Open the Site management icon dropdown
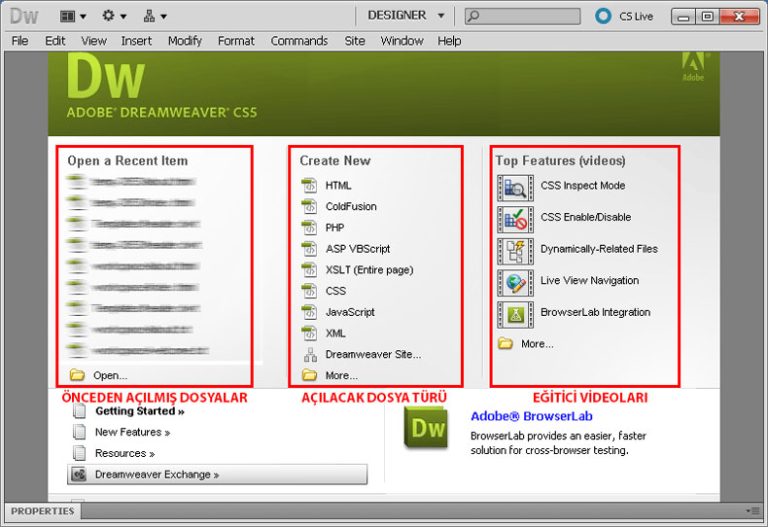Image resolution: width=768 pixels, height=527 pixels. point(154,16)
